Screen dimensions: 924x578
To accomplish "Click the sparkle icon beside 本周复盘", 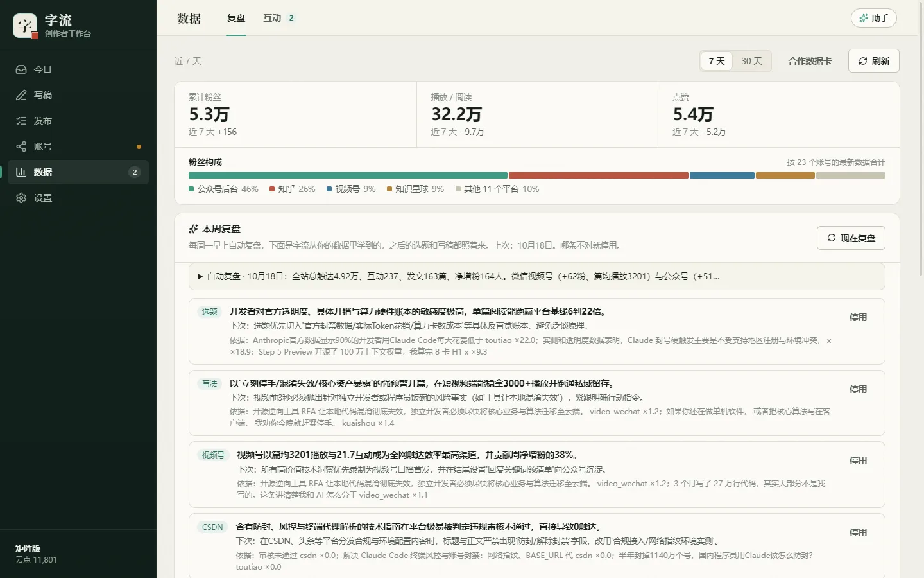I will pyautogui.click(x=193, y=229).
